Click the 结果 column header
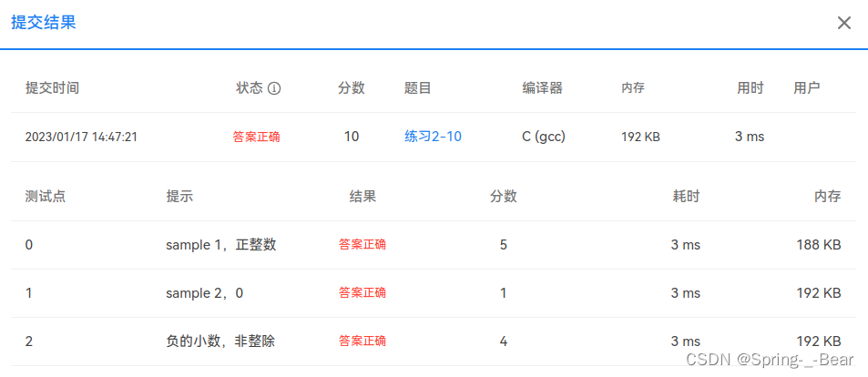 tap(363, 197)
